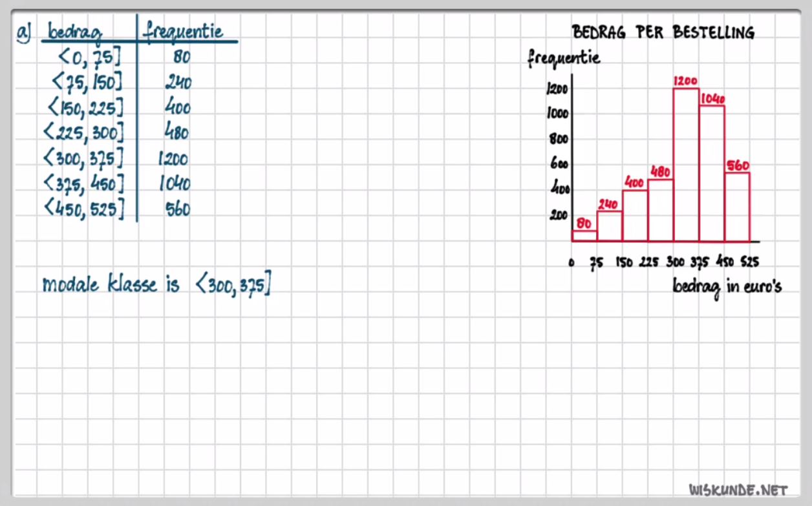812x506 pixels.
Task: Click the histogram bar for 150–225
Action: [x=635, y=215]
